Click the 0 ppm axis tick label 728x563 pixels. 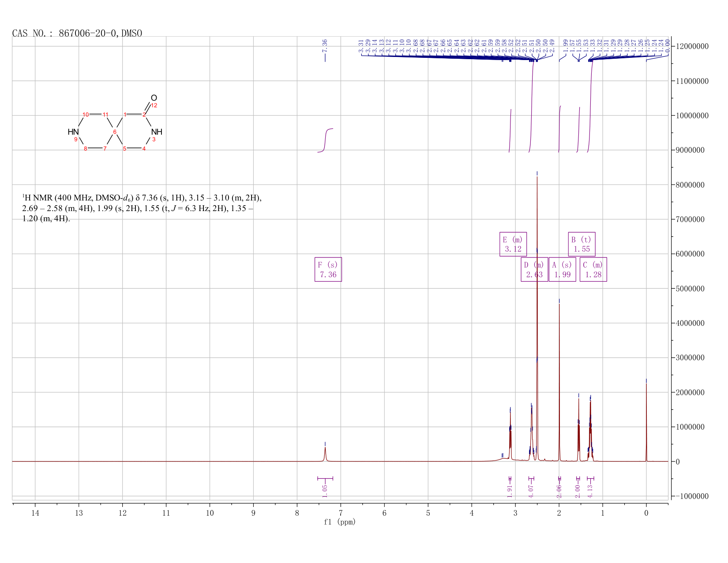(x=646, y=513)
